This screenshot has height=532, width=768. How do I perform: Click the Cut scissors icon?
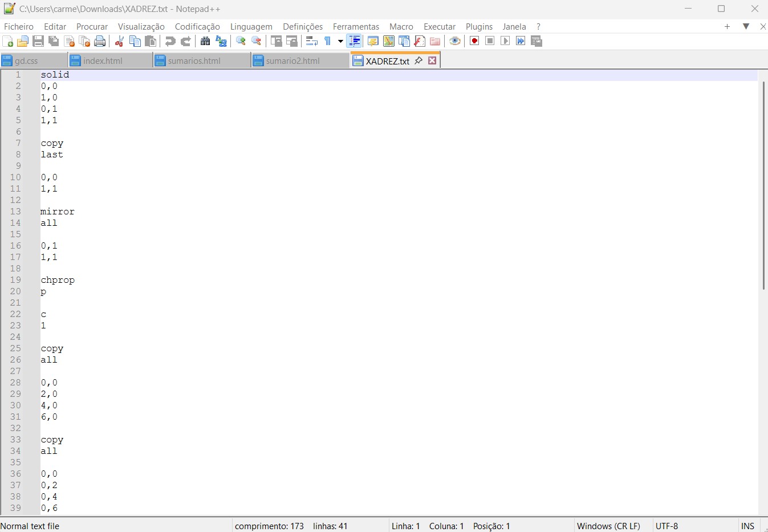point(119,41)
